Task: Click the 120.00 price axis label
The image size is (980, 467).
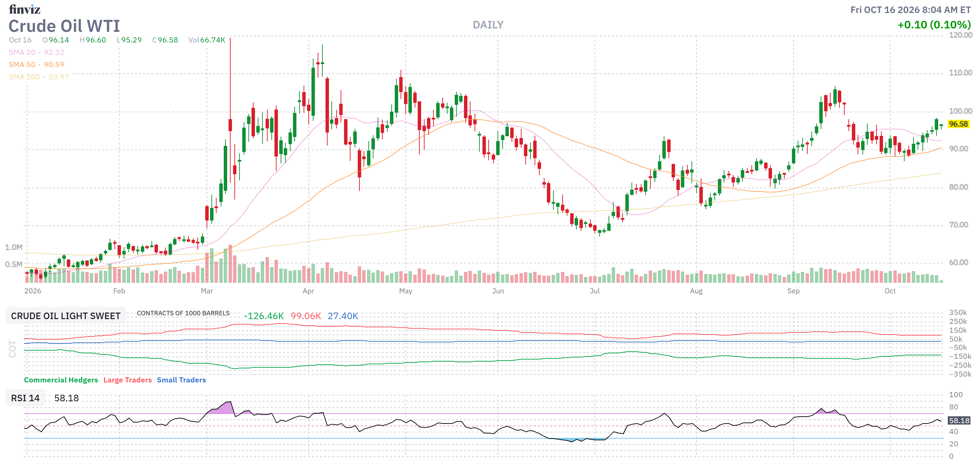Action: [960, 35]
